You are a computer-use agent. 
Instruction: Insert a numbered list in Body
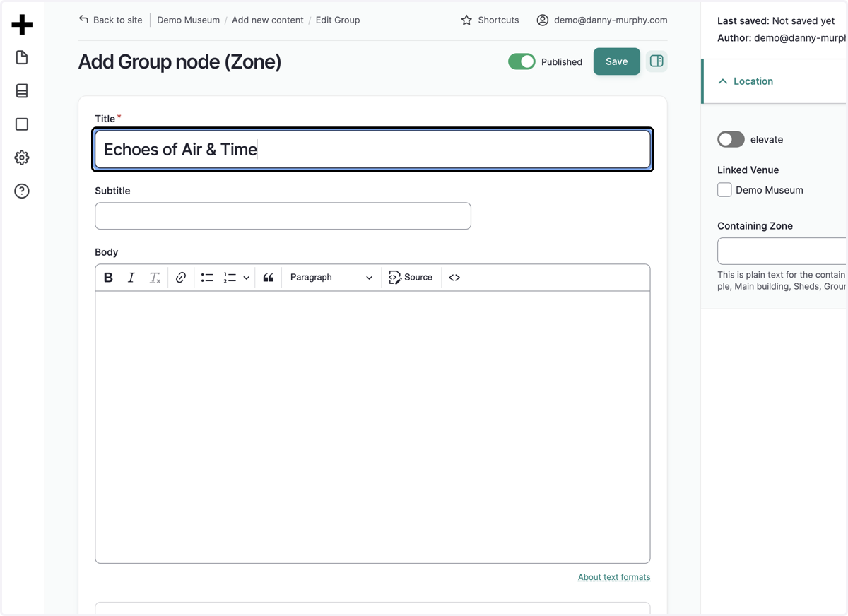pyautogui.click(x=230, y=278)
